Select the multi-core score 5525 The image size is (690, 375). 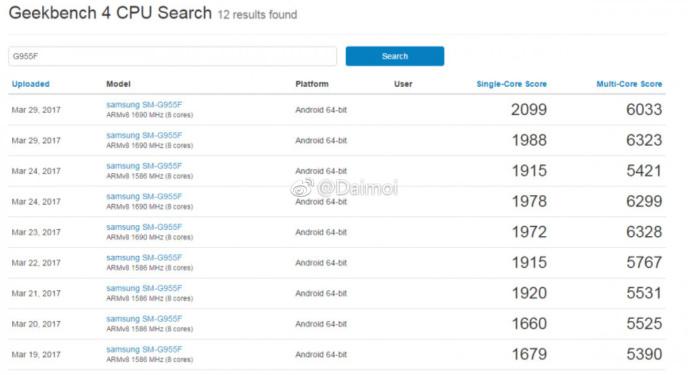pyautogui.click(x=644, y=324)
